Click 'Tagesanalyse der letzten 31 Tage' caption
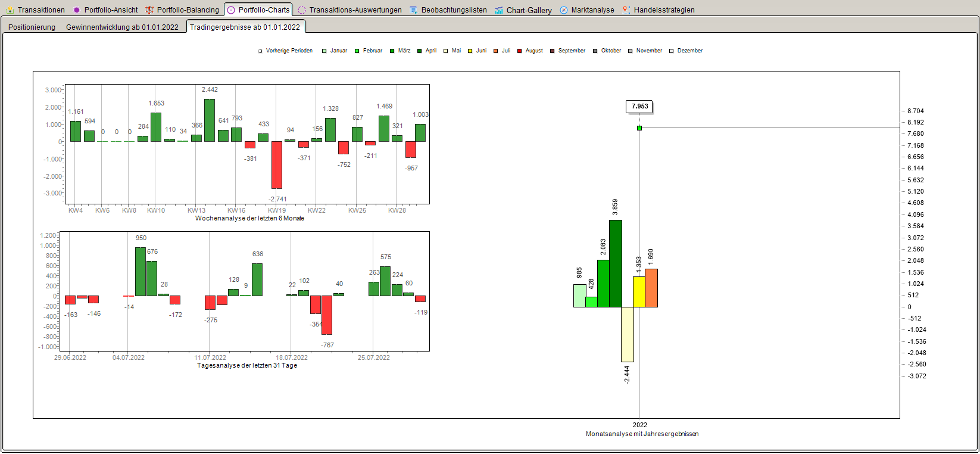Viewport: 980px width, 454px height. point(247,366)
